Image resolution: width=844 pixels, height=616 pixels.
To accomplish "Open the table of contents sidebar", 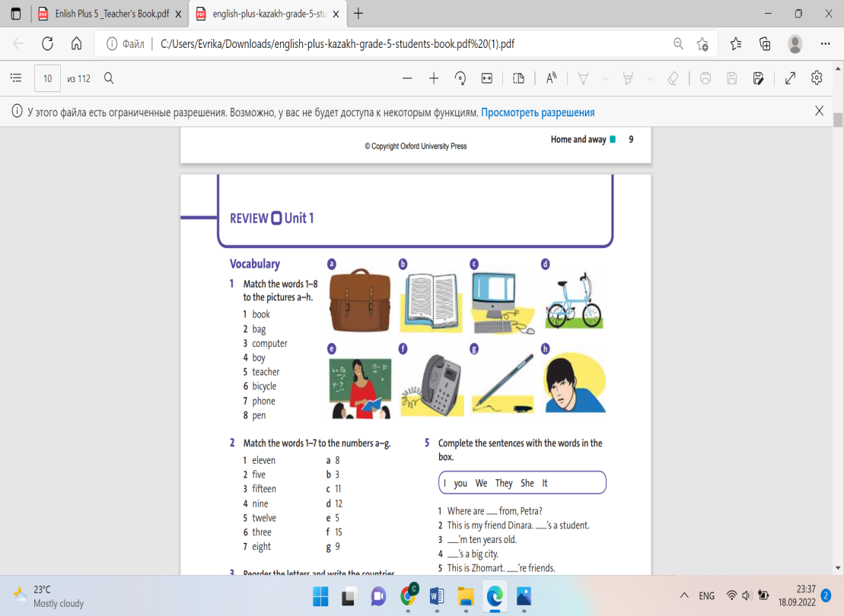I will [16, 78].
